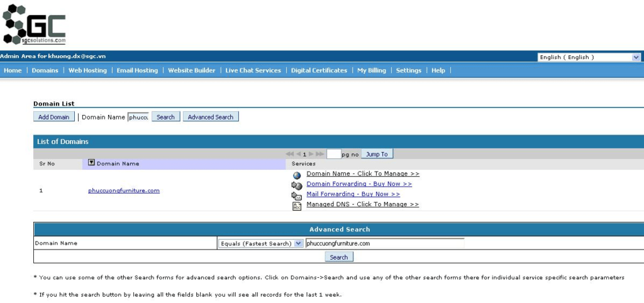This screenshot has width=644, height=303.
Task: Open the Website Builder menu
Action: [191, 70]
